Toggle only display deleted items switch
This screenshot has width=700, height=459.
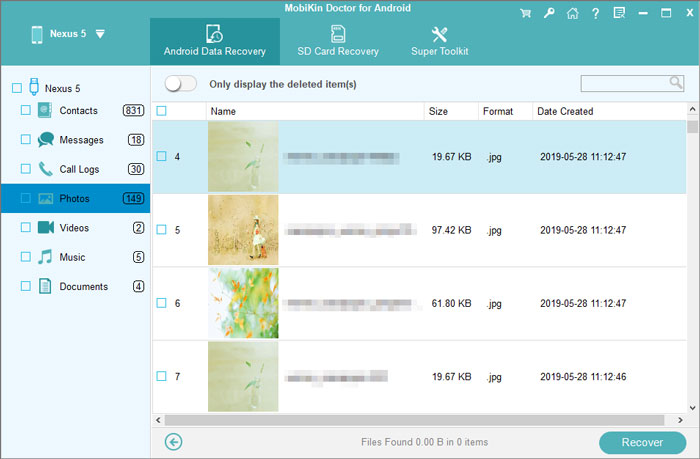pos(180,84)
